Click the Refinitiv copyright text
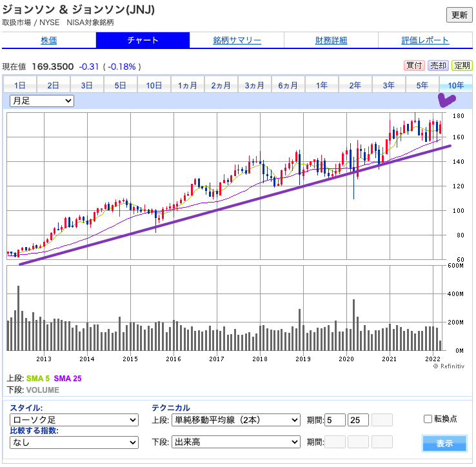Image resolution: width=476 pixels, height=467 pixels. point(449,366)
